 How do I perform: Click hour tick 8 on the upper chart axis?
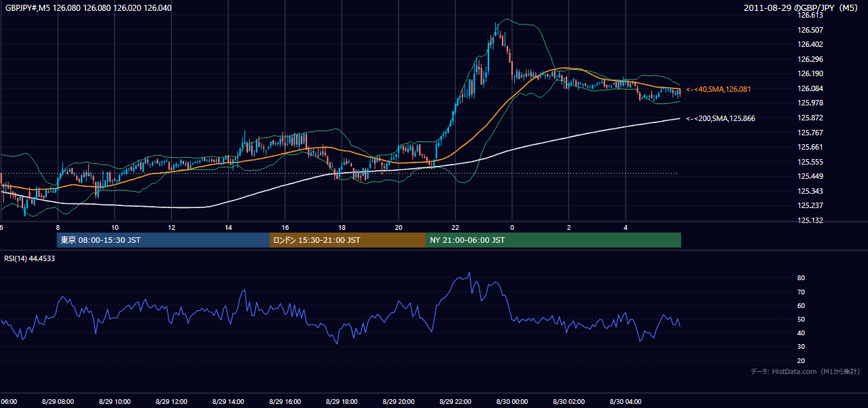coord(58,228)
